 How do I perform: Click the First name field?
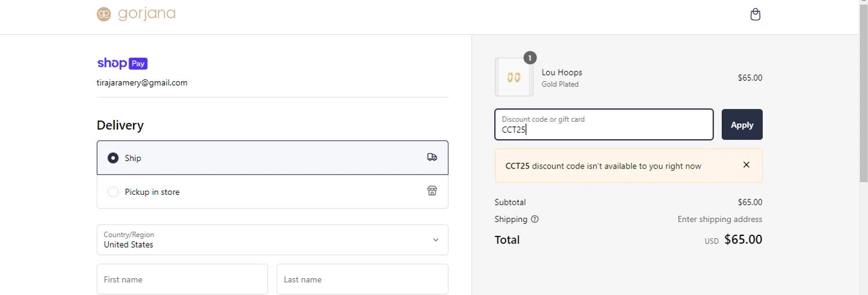click(x=182, y=279)
